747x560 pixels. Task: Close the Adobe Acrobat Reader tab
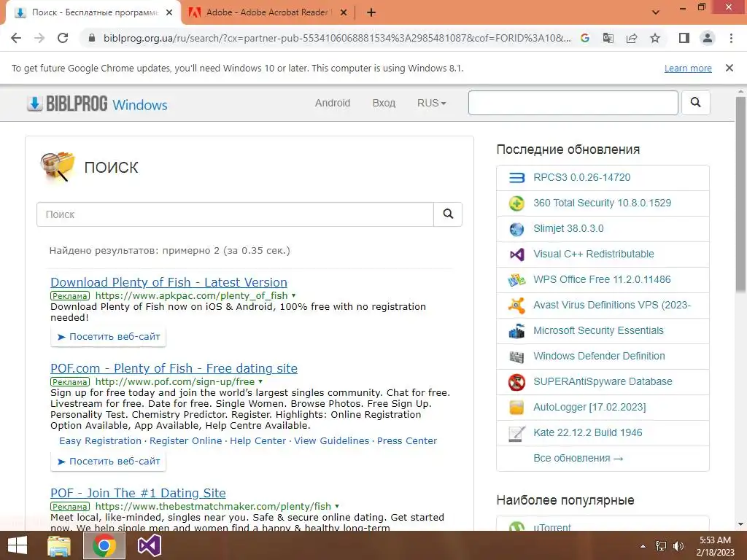point(344,12)
